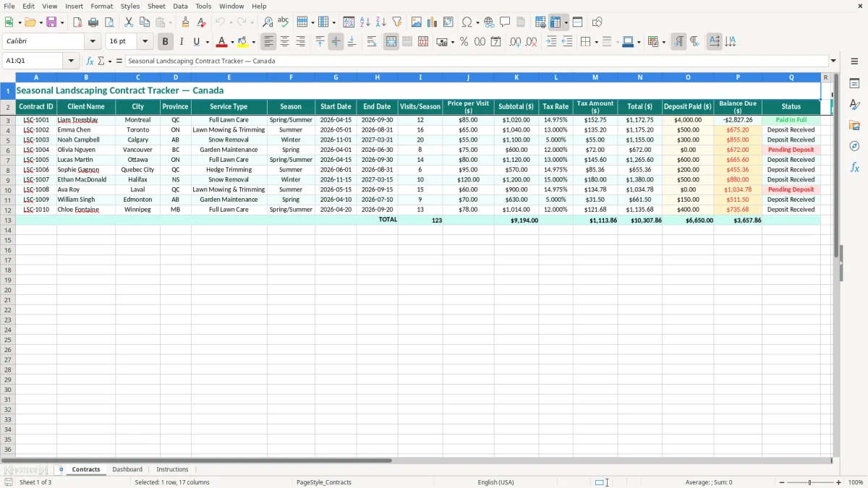The width and height of the screenshot is (868, 488).
Task: Click the Cut scissors icon
Action: tap(129, 22)
